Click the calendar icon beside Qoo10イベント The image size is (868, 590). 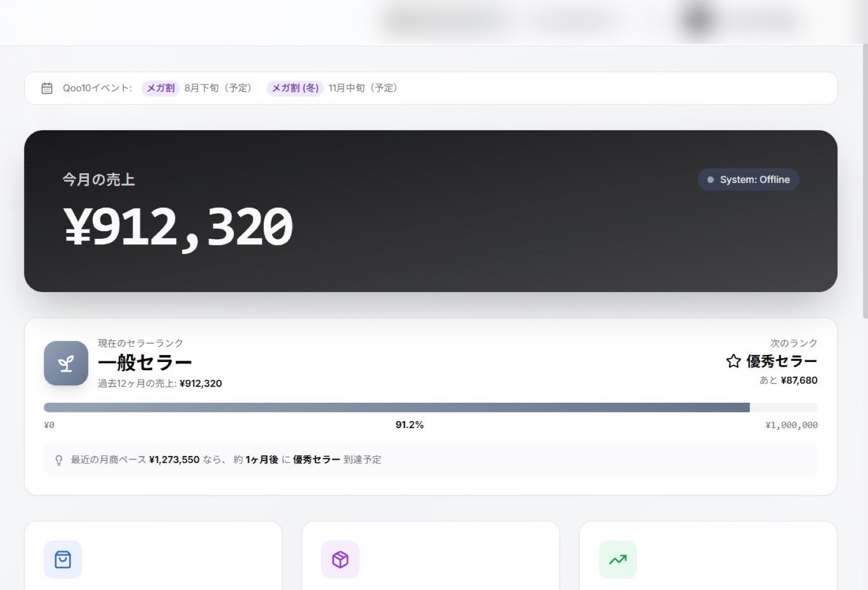47,88
